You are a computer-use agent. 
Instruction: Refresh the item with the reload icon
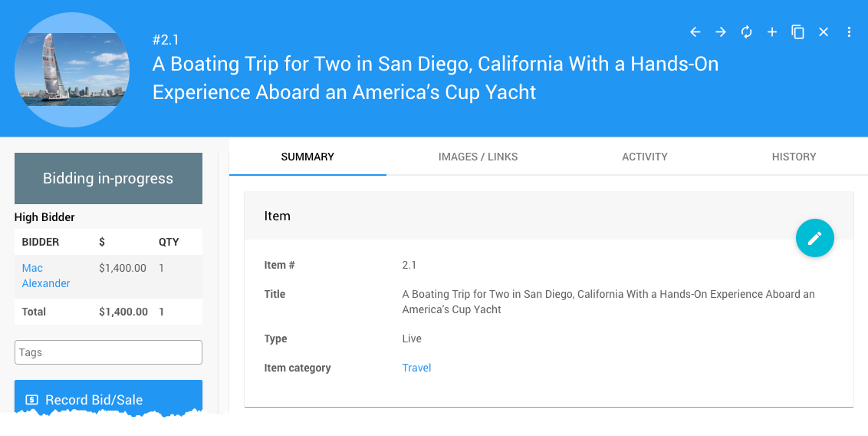[x=746, y=32]
